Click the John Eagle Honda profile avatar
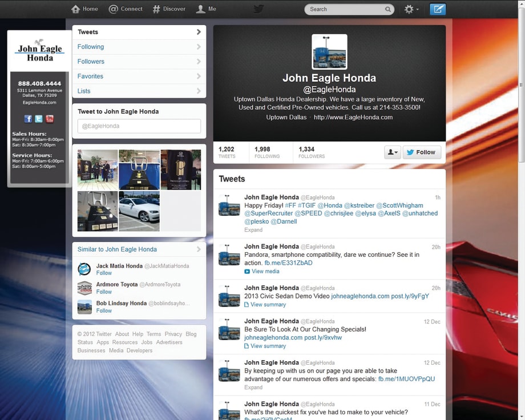Viewport: 525px width, 420px height. pyautogui.click(x=329, y=52)
